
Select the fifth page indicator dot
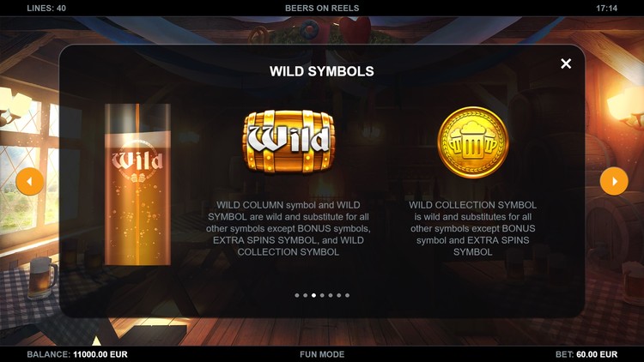331,295
